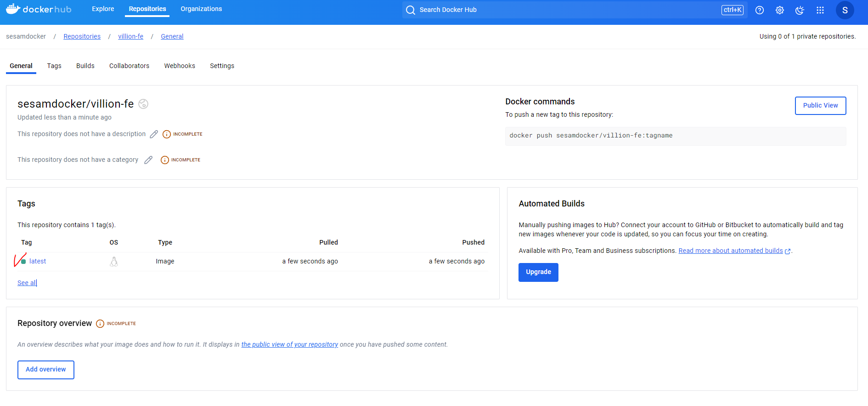868x406 pixels.
Task: Click the description INCOMPLETE info icon
Action: (167, 134)
